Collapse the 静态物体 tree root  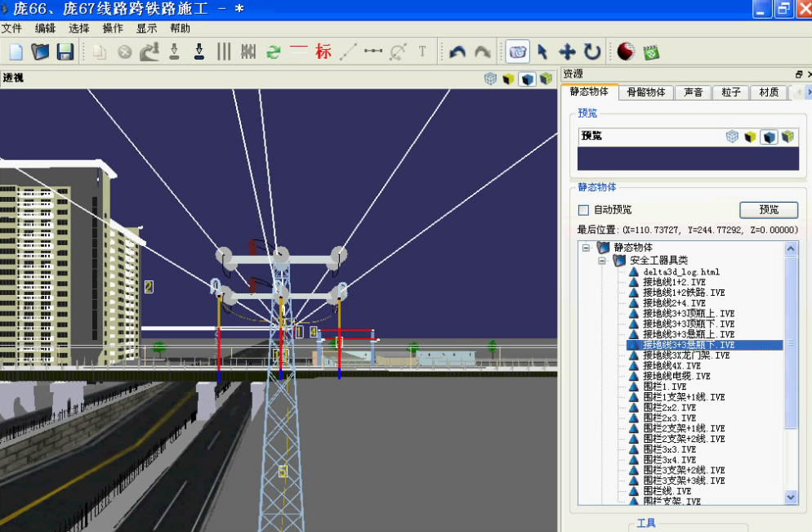point(587,248)
